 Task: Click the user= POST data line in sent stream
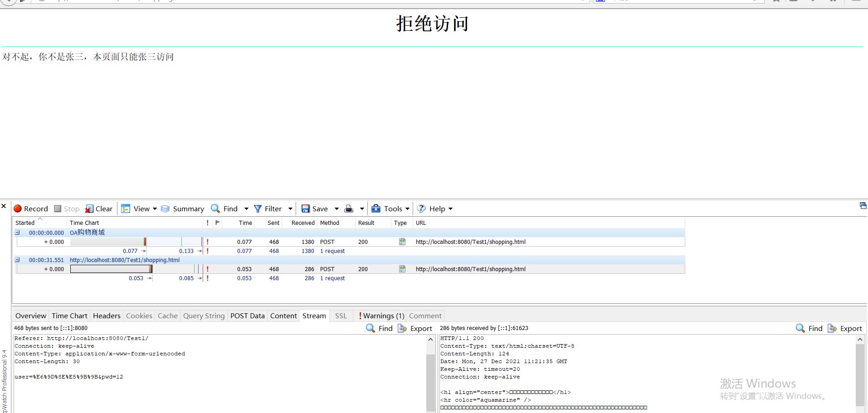pyautogui.click(x=69, y=377)
